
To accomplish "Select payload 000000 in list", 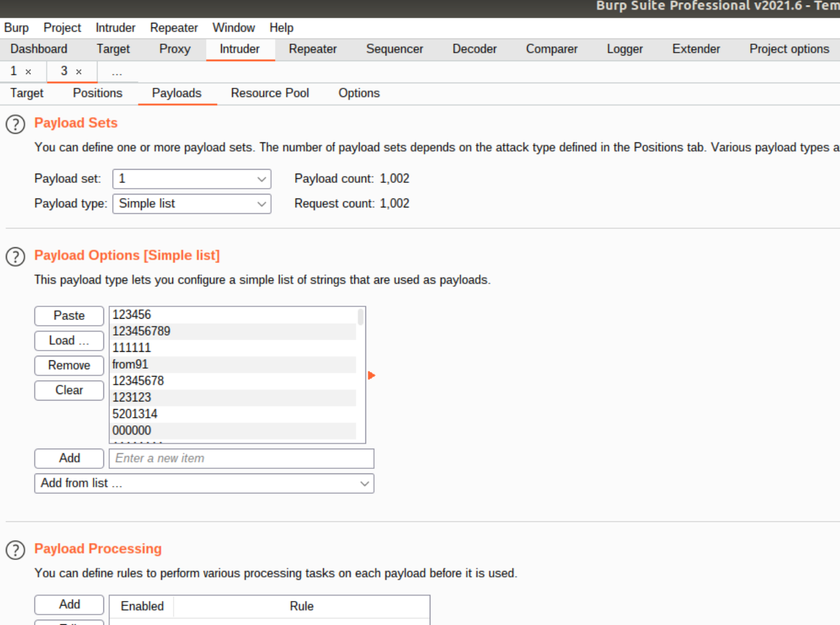I will click(x=233, y=431).
